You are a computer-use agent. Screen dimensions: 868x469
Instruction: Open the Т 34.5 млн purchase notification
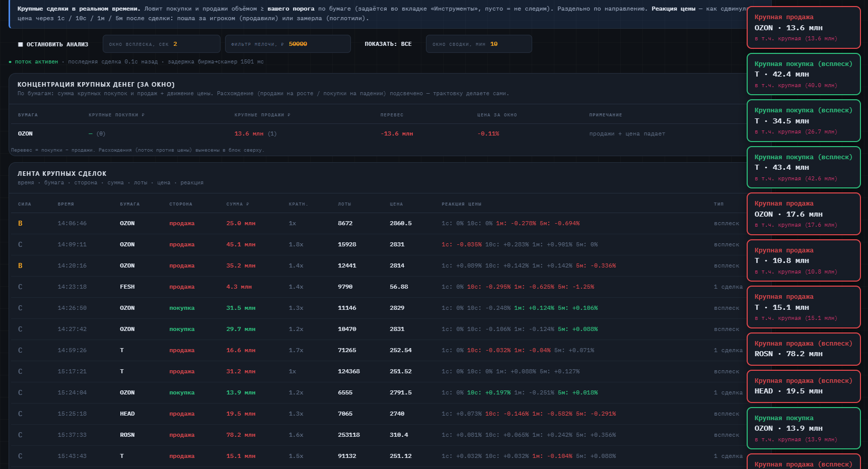pos(804,120)
